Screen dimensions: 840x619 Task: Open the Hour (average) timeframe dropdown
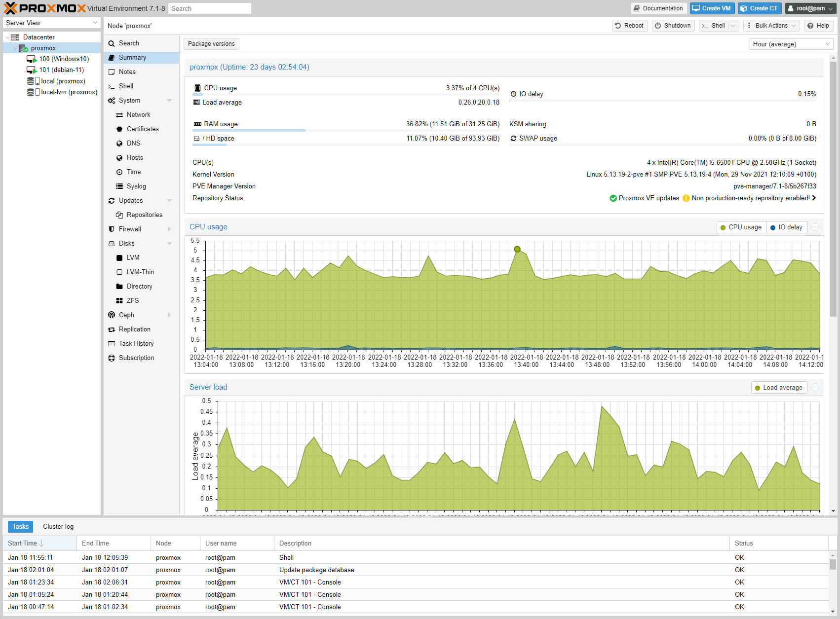pyautogui.click(x=791, y=44)
